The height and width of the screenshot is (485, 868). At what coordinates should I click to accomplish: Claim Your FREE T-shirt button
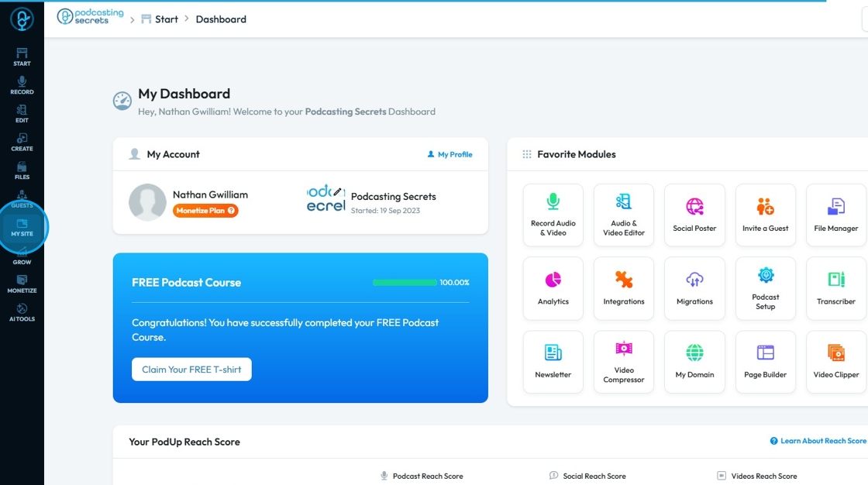[191, 370]
